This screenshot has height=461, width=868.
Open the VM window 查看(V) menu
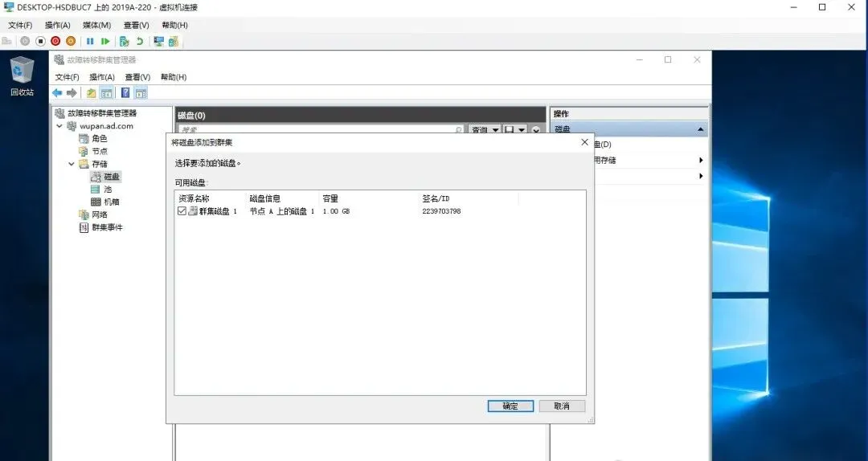tap(136, 25)
